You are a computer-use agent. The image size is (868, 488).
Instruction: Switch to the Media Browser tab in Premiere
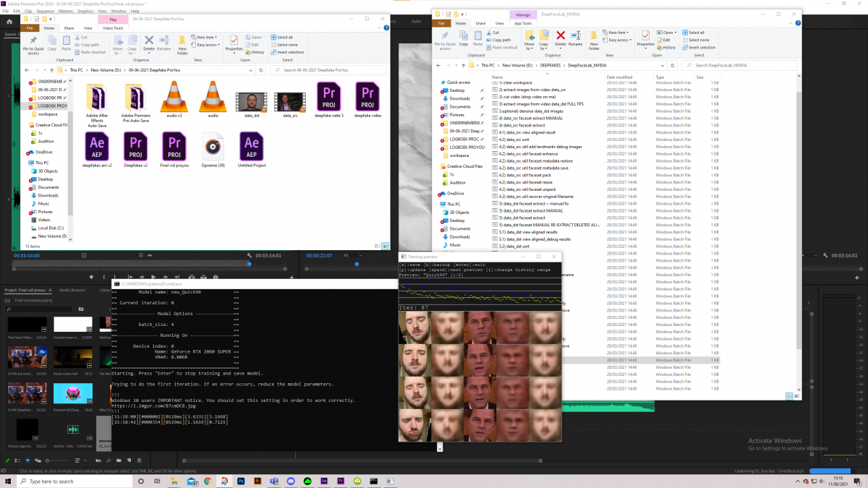point(72,290)
